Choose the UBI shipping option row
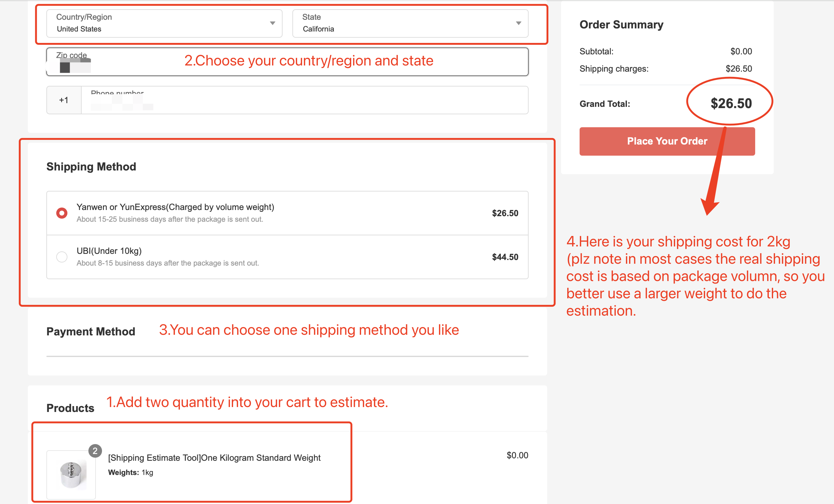The height and width of the screenshot is (504, 834). (x=287, y=257)
